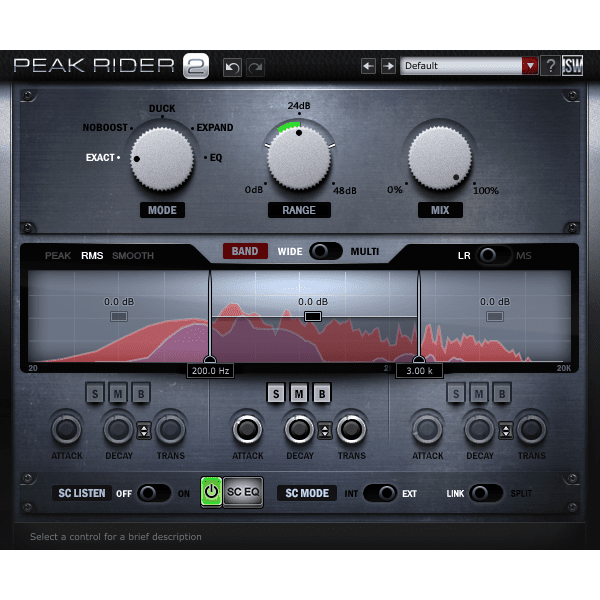Click the low band ATTACK knob
Viewport: 600px width, 600px height.
67,429
